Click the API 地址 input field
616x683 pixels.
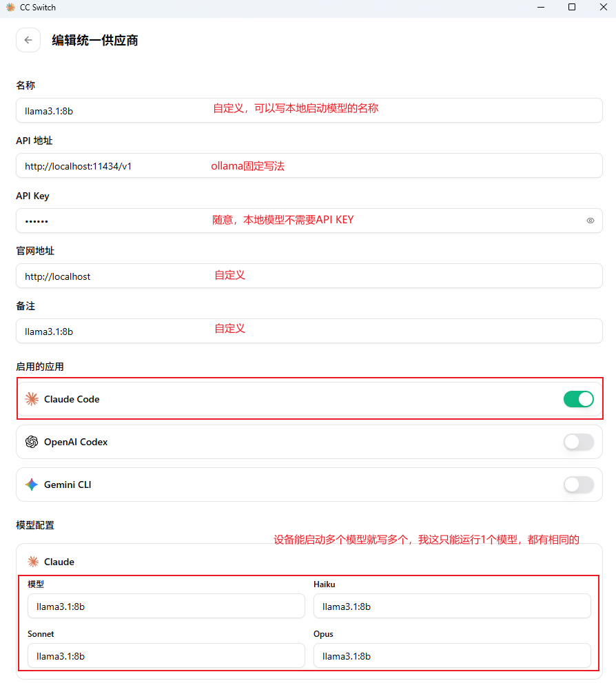(309, 165)
